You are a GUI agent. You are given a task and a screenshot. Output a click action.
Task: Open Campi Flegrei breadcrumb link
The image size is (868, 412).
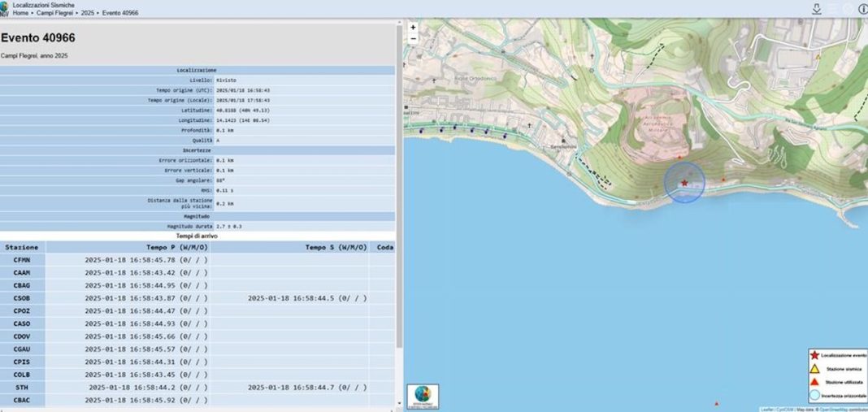tap(55, 14)
